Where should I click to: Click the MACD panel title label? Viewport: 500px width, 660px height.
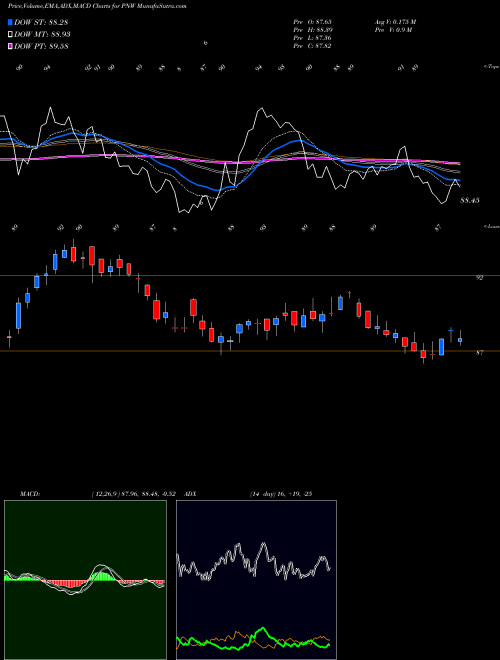[30, 494]
